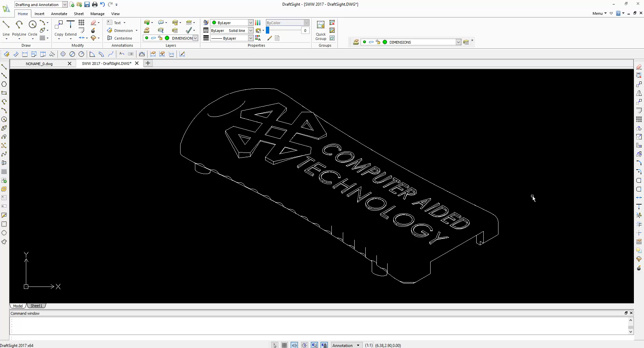Open the Annotate ribbon tab
The image size is (644, 348).
click(59, 14)
